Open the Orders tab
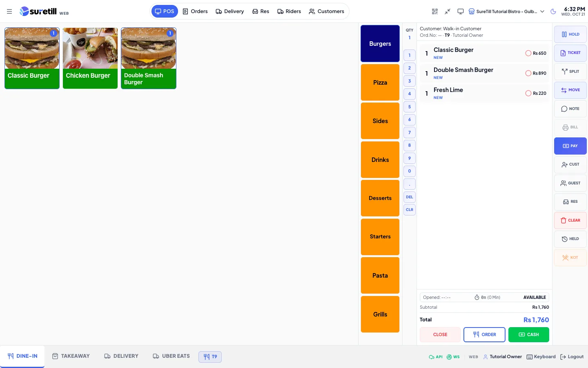The height and width of the screenshot is (368, 588). pyautogui.click(x=195, y=11)
